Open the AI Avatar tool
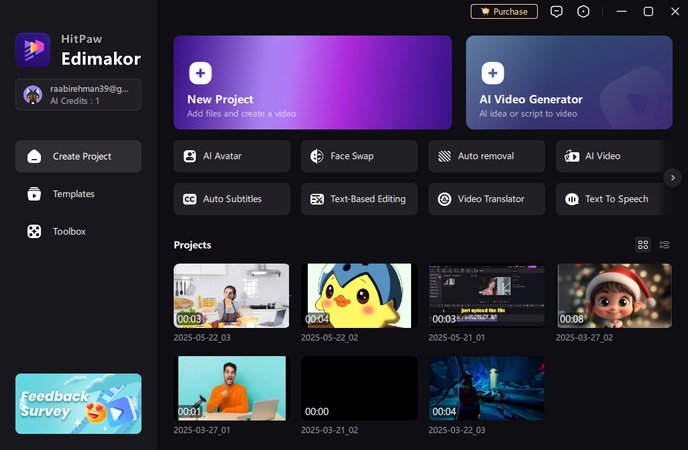Screen dimensions: 688x450 (232, 156)
